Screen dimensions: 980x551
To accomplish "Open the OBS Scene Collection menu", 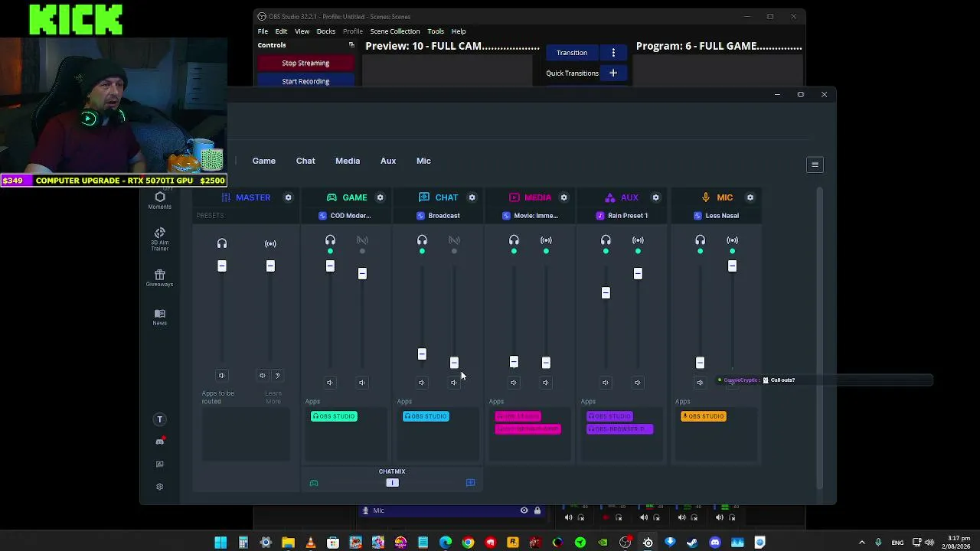I will 395,31.
